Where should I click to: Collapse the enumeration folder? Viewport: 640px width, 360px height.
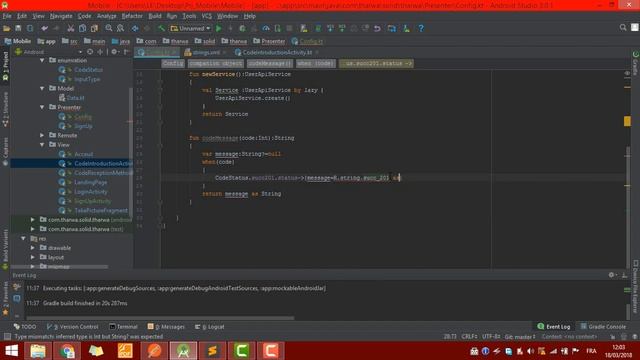(42, 60)
